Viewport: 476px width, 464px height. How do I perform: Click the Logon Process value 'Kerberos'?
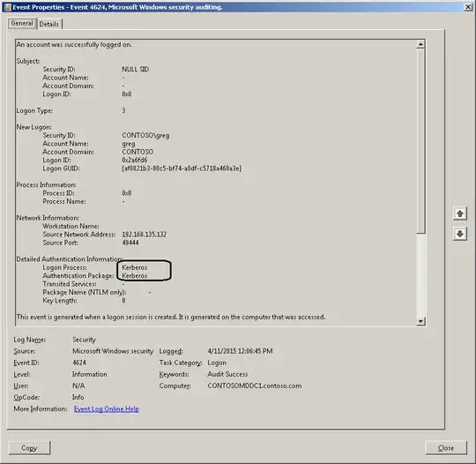[x=135, y=267]
